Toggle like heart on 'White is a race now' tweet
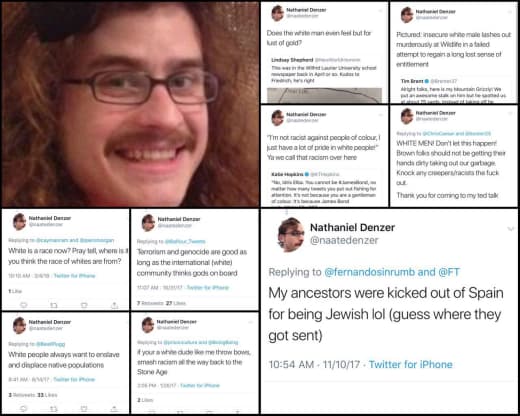The height and width of the screenshot is (416, 520). pos(84,305)
